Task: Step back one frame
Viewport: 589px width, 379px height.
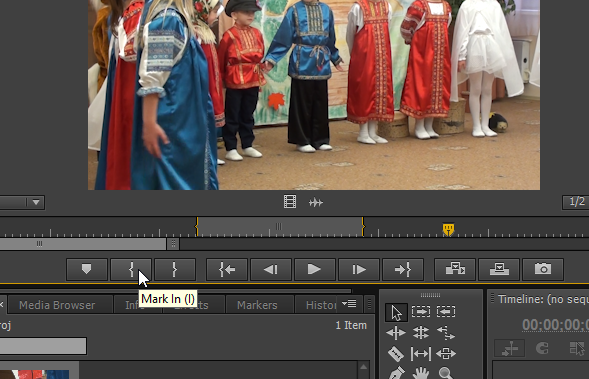Action: [271, 269]
